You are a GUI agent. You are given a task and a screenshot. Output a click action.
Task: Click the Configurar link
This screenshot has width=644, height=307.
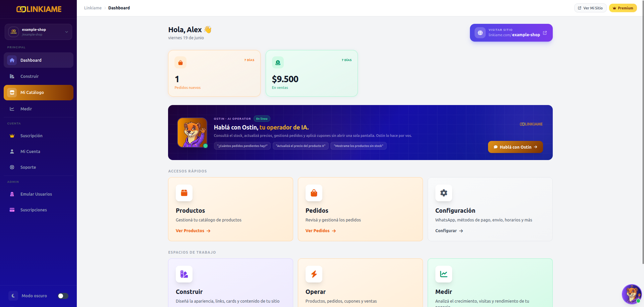click(x=449, y=231)
